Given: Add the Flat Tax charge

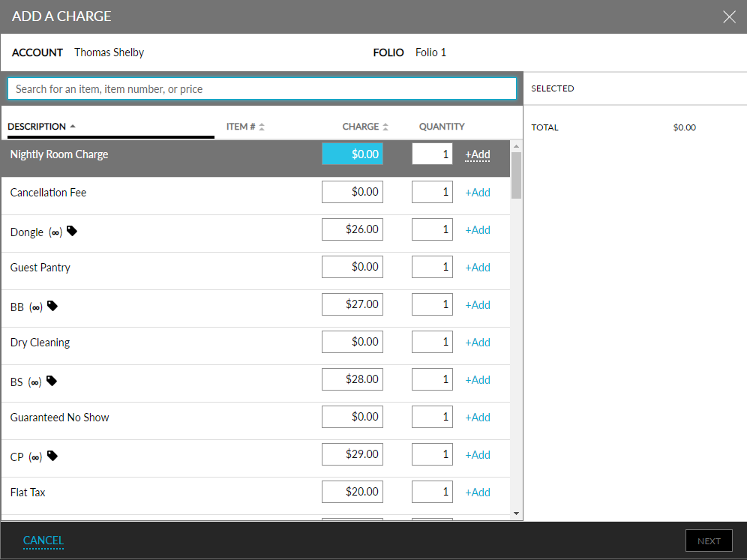Looking at the screenshot, I should point(477,493).
